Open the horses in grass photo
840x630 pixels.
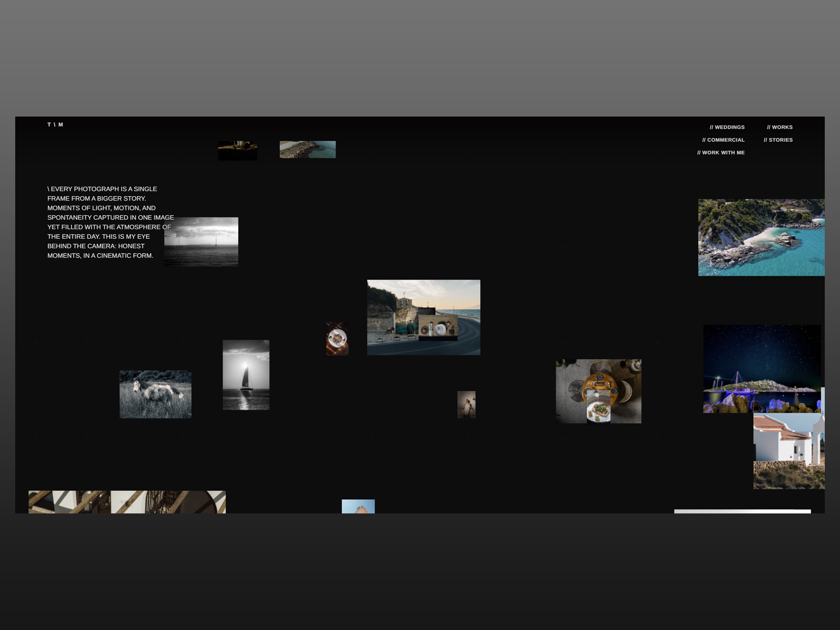(155, 394)
